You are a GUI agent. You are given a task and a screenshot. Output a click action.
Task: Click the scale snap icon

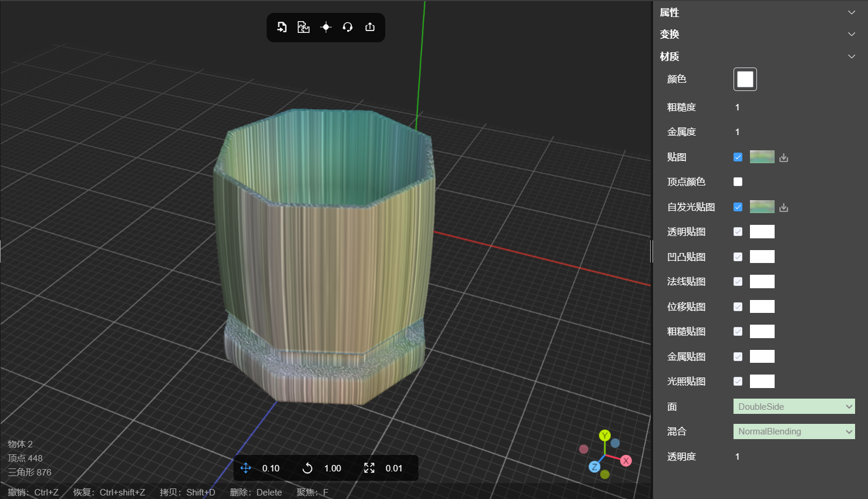369,468
